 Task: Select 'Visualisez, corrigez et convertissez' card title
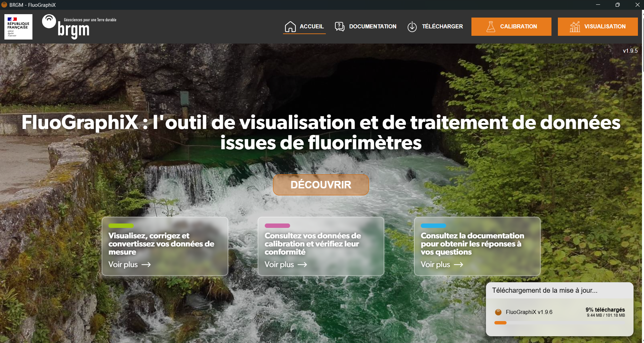[161, 244]
